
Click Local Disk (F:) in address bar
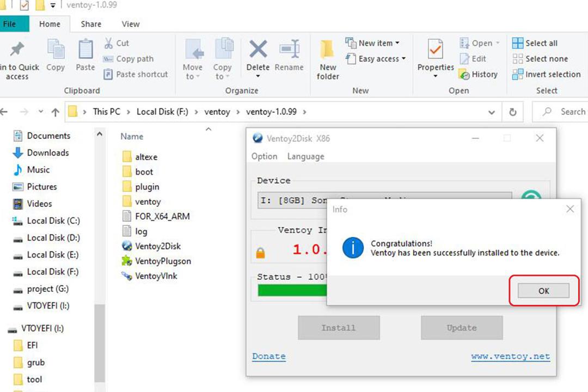[162, 112]
